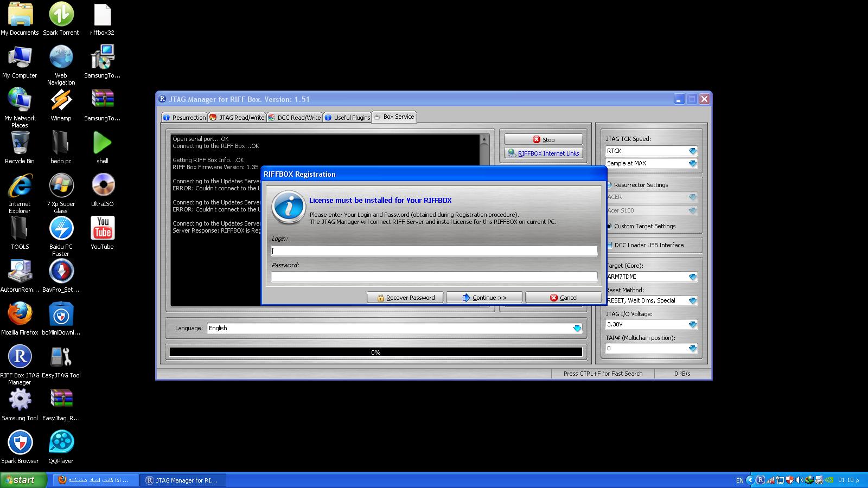Open the Useful Plugins tab
Image resolution: width=868 pixels, height=488 pixels.
click(x=347, y=117)
